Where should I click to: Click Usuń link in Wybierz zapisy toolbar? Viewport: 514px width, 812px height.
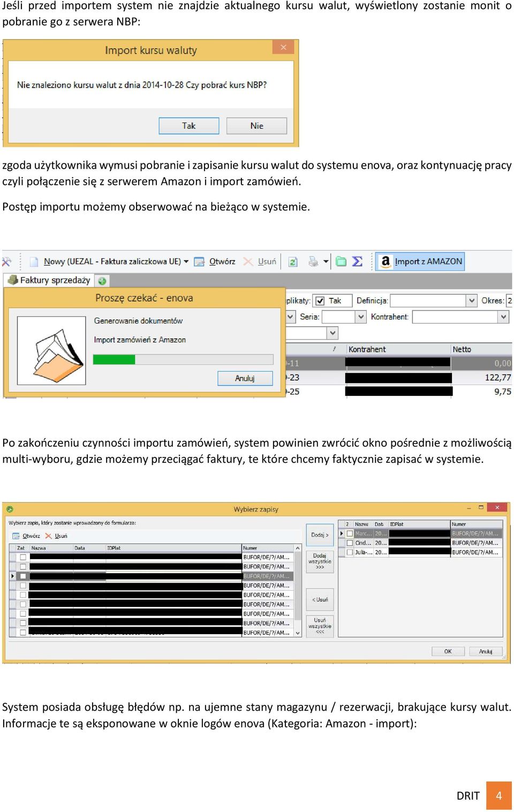56,536
